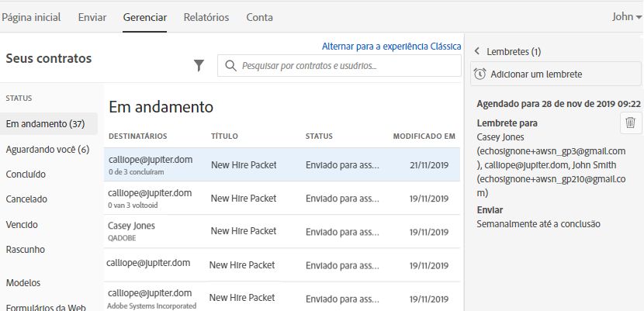This screenshot has height=311, width=644.
Task: Open the Página inicial tab
Action: (x=31, y=17)
